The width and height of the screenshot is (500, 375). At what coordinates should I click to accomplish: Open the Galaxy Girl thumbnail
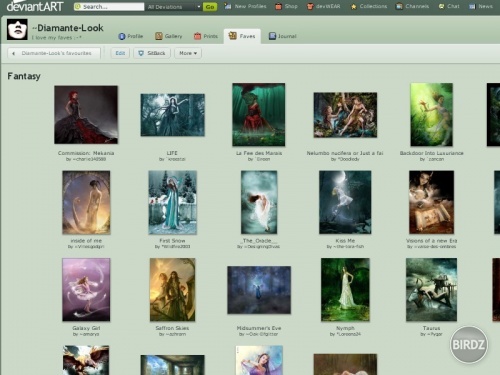86,290
